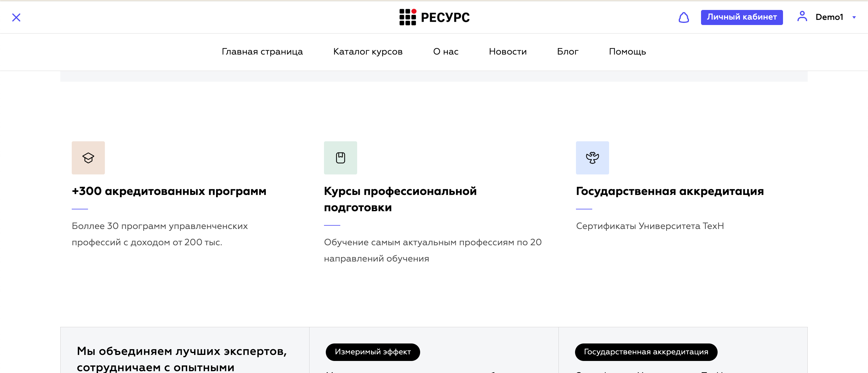Click the green bookmark course icon
Image resolution: width=868 pixels, height=373 pixels.
point(340,158)
